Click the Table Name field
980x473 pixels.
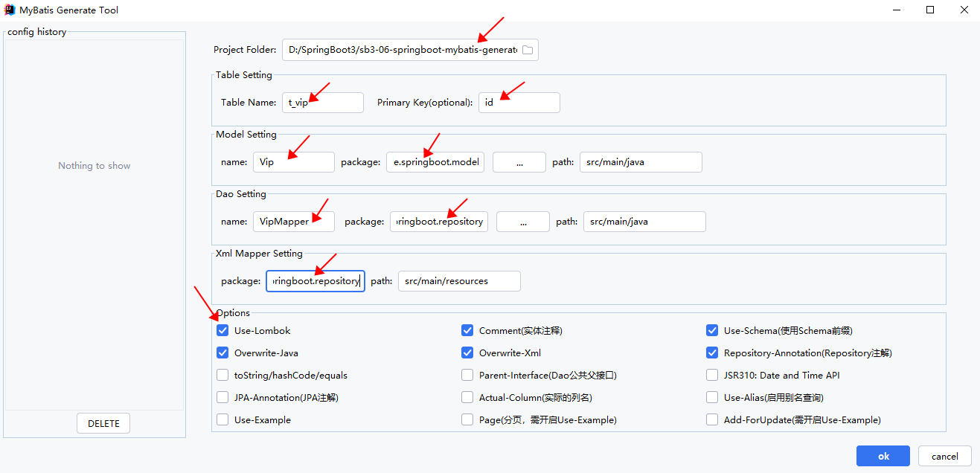coord(323,103)
